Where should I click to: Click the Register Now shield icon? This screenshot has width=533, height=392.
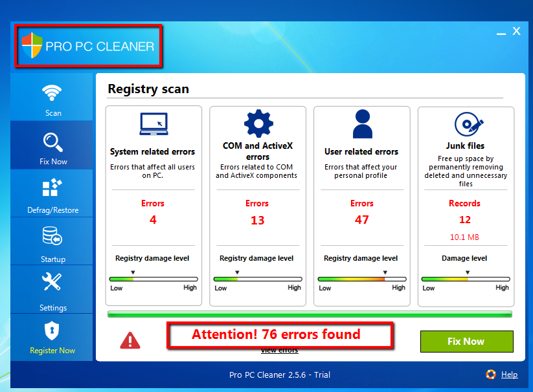(52, 331)
